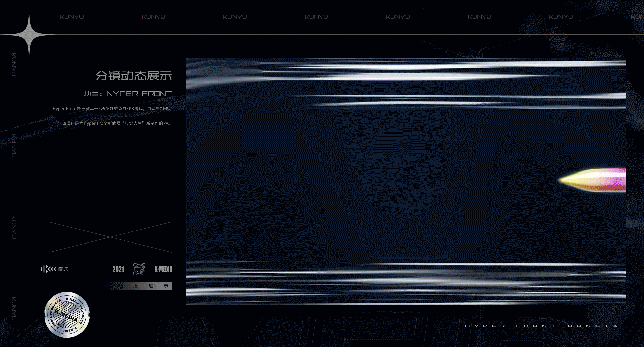644x347 pixels.
Task: Click the line mentioning 新武器“真实人生”
Action: tap(117, 123)
